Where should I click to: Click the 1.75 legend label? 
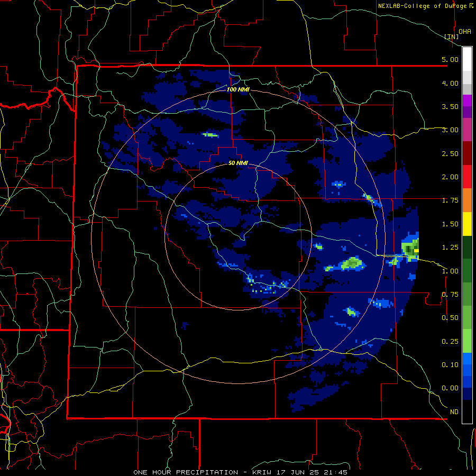tap(450, 200)
